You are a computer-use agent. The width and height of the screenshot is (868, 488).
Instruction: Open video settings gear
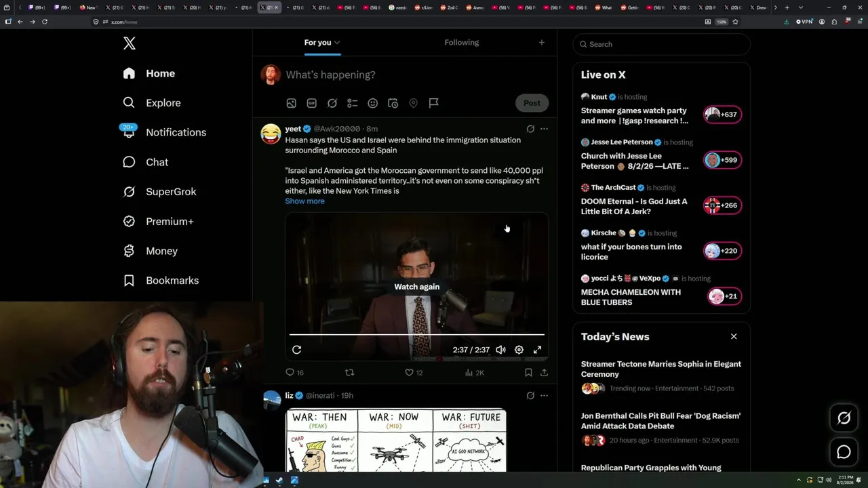coord(519,350)
